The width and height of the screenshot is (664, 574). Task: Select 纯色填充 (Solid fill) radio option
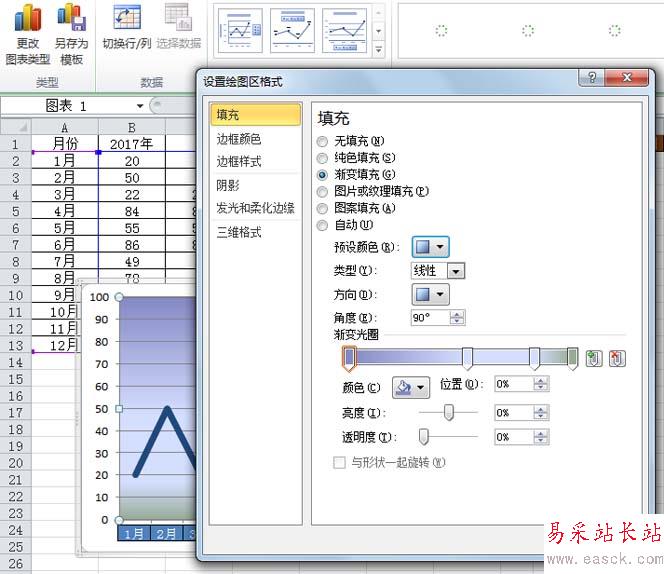(322, 158)
